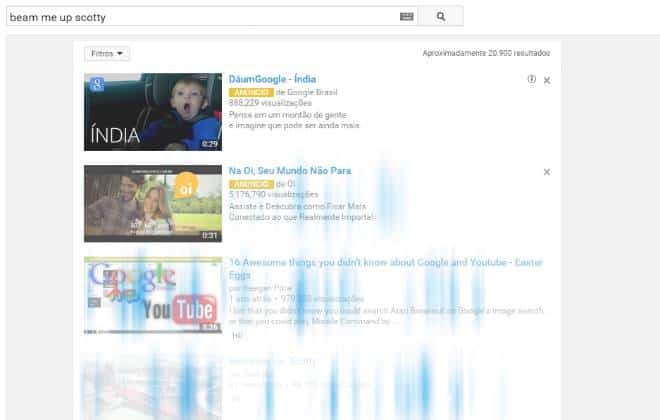The image size is (660, 420).
Task: Open the on-screen keyboard icon in search box
Action: point(406,16)
